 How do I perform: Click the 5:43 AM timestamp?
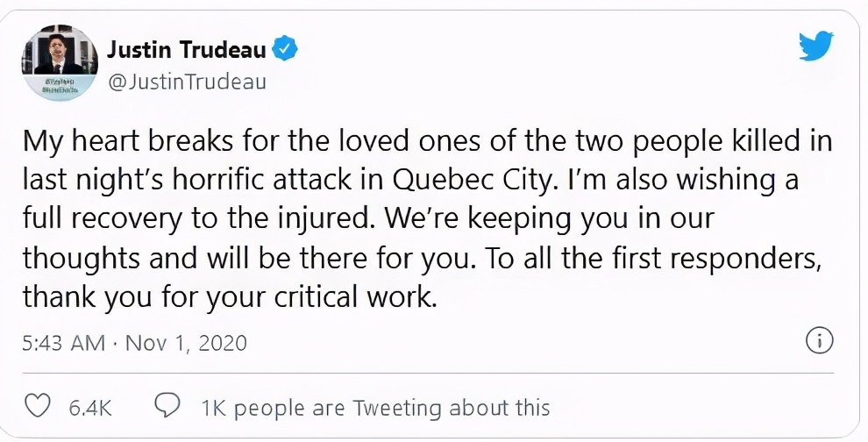click(63, 343)
